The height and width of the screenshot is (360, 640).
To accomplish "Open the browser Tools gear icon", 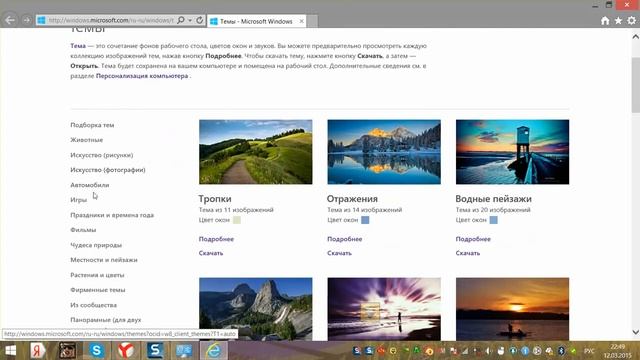I will [631, 20].
